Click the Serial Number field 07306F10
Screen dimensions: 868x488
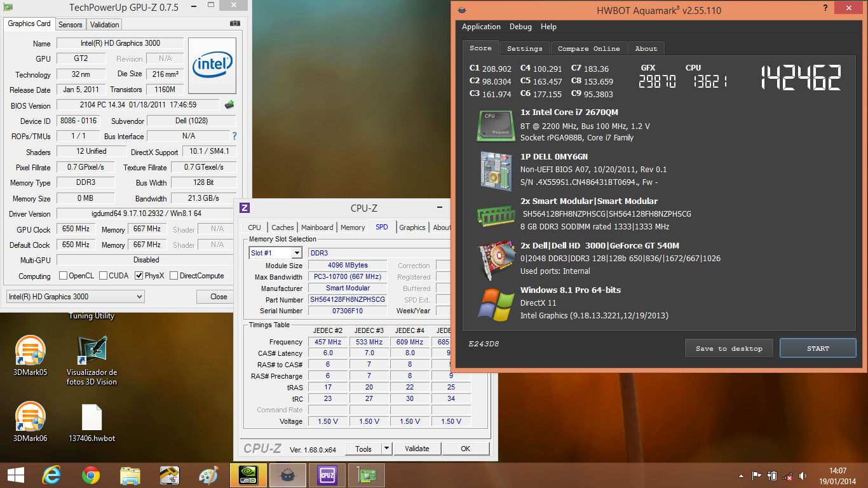click(x=348, y=311)
